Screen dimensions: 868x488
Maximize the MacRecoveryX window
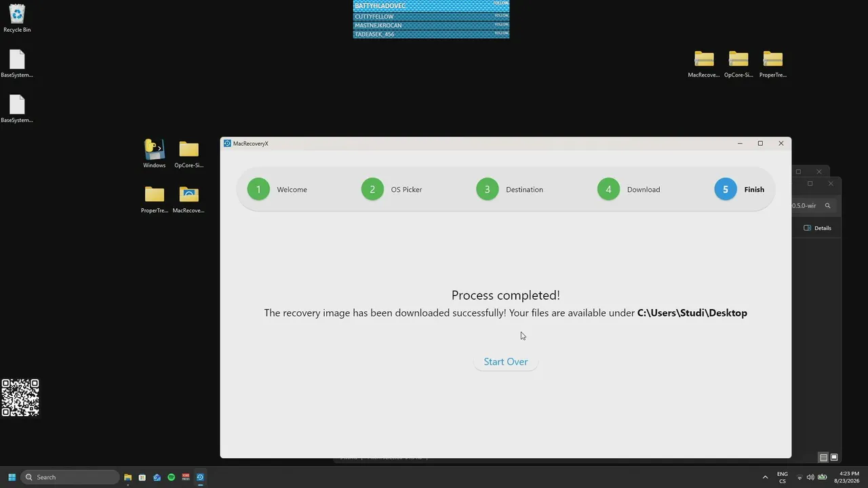pyautogui.click(x=760, y=144)
